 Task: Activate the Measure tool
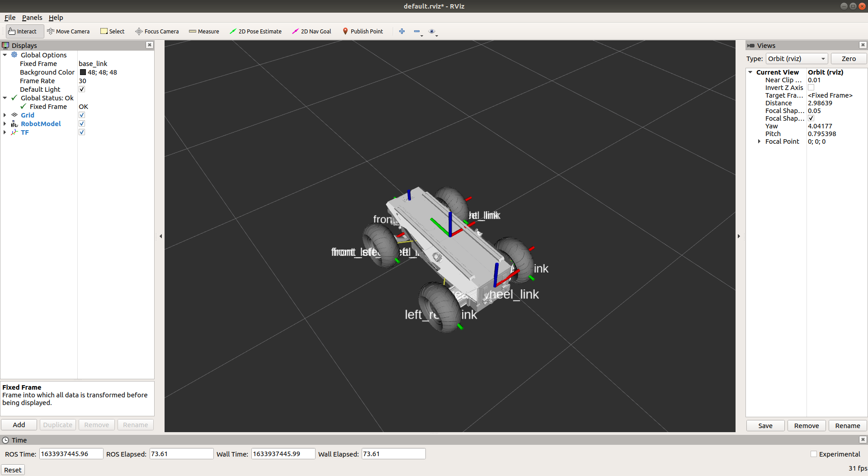tap(204, 31)
